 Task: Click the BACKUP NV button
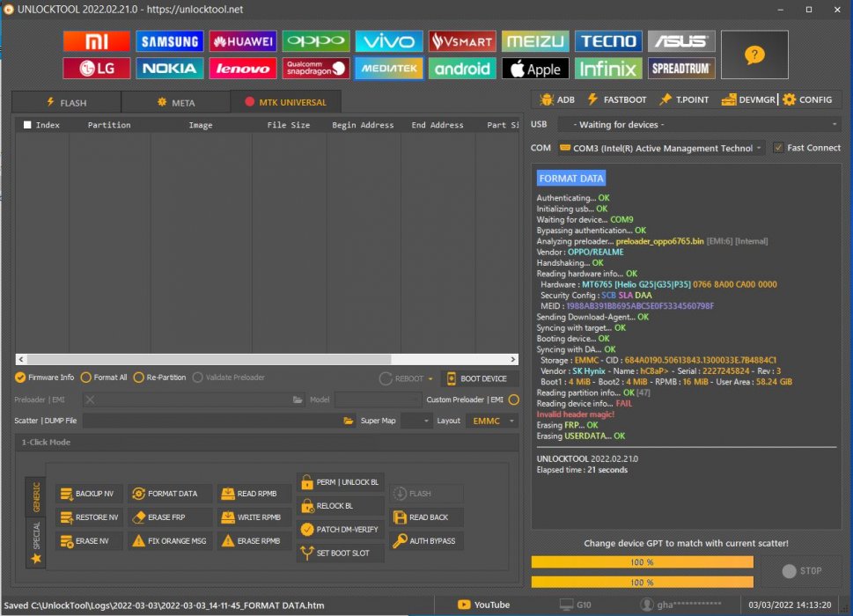coord(89,494)
